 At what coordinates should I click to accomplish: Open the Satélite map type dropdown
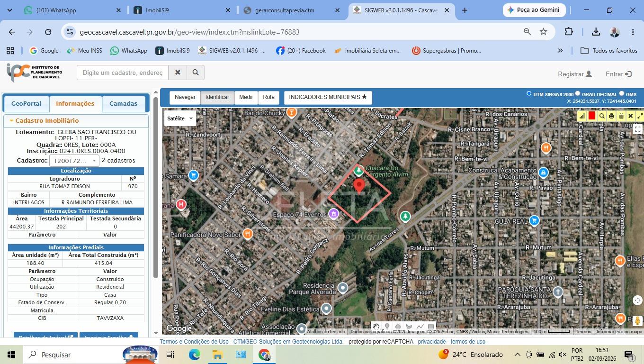click(180, 118)
